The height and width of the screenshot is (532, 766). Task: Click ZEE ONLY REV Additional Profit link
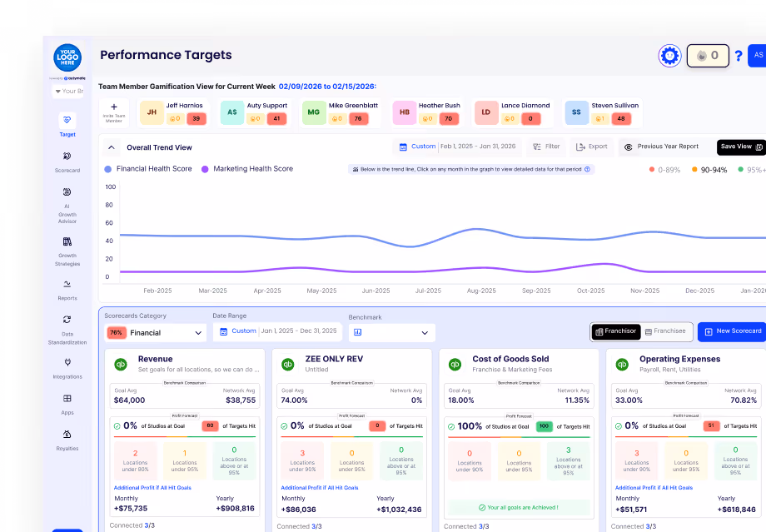(320, 488)
